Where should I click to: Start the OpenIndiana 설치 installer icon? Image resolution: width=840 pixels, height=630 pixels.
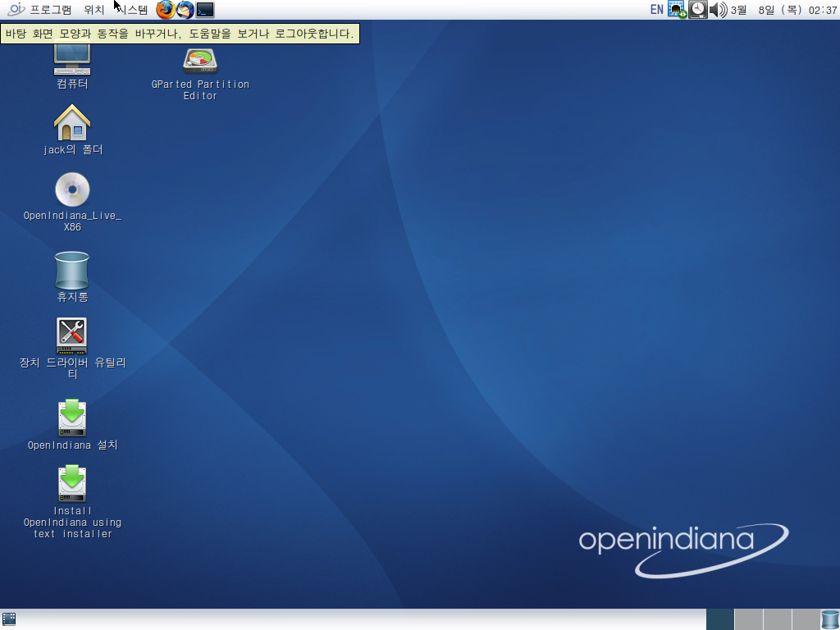coord(72,418)
